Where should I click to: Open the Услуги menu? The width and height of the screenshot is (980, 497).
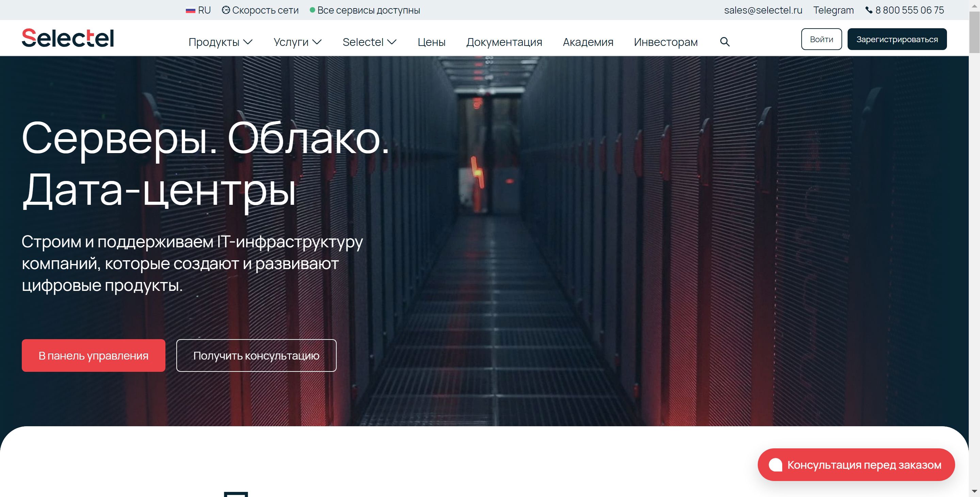pos(298,42)
